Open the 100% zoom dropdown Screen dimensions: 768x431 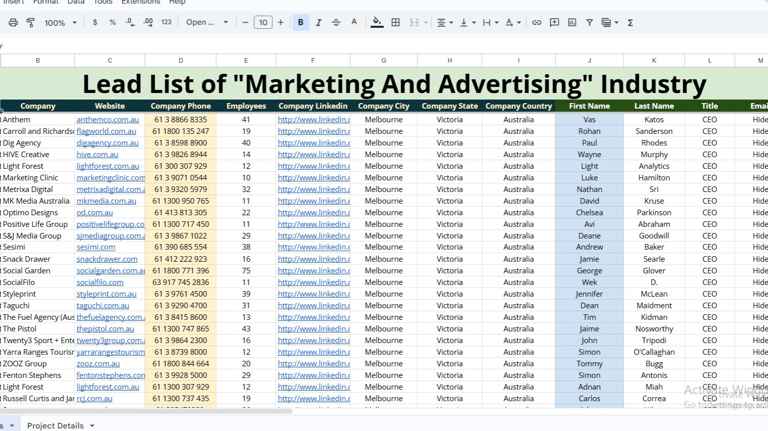tap(60, 22)
